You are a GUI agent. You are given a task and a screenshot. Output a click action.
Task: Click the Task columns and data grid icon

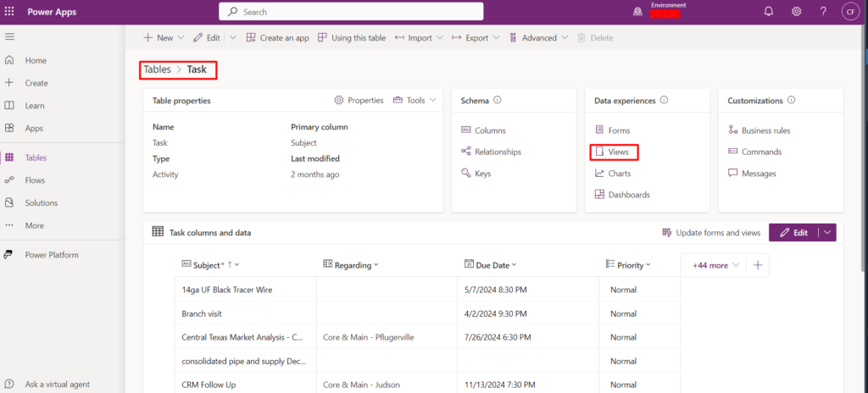coord(158,232)
